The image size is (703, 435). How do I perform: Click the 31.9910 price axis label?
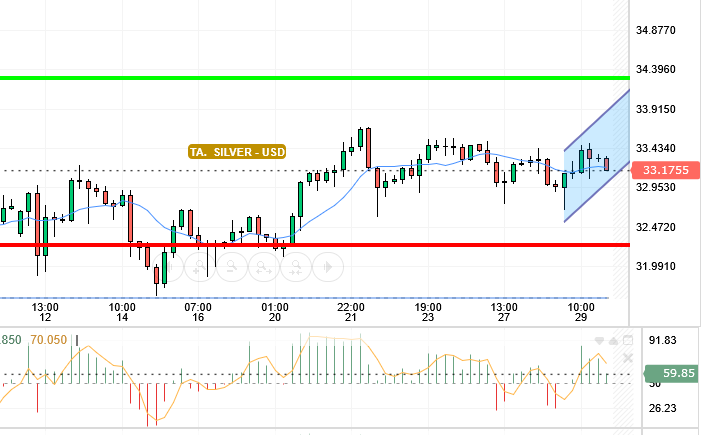[x=655, y=266]
